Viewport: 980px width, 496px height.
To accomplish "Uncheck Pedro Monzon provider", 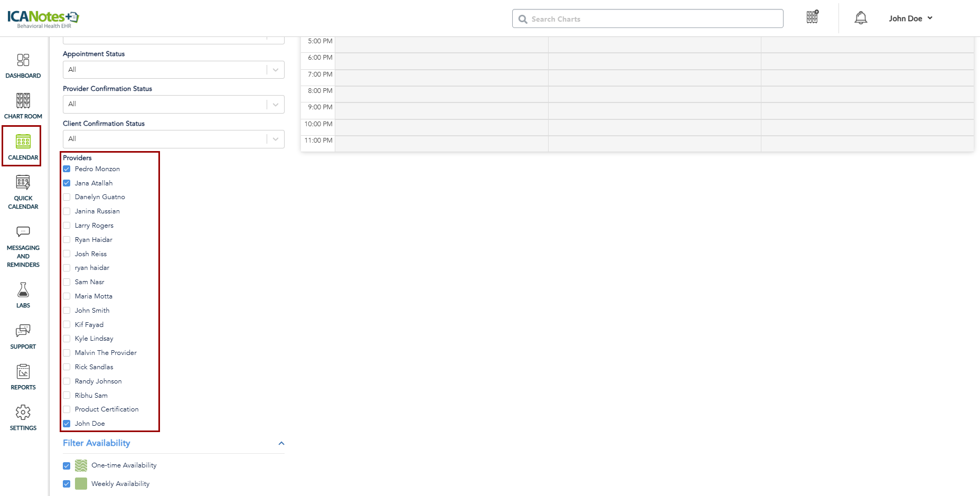I will click(67, 169).
